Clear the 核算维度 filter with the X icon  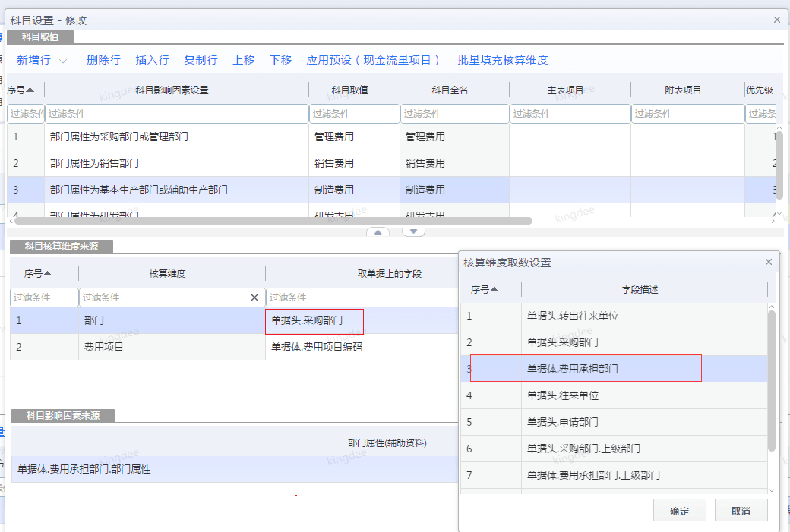[x=254, y=297]
